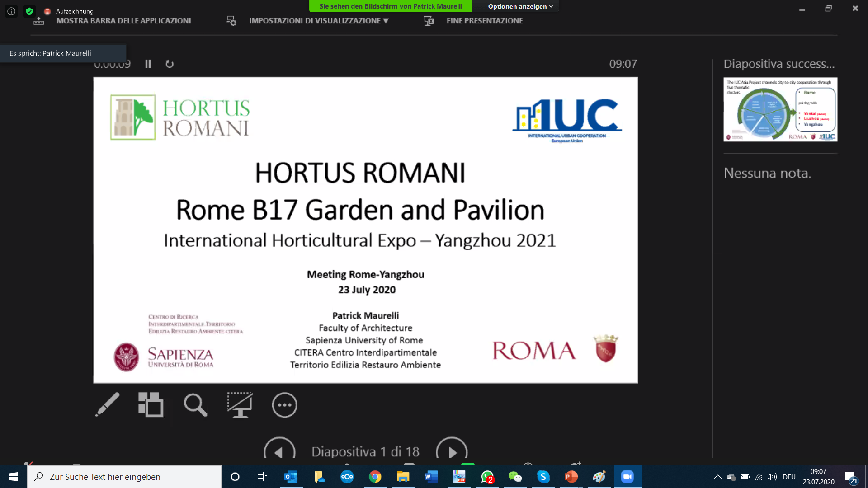
Task: Open Optionen anzeigen dropdown
Action: pyautogui.click(x=520, y=6)
